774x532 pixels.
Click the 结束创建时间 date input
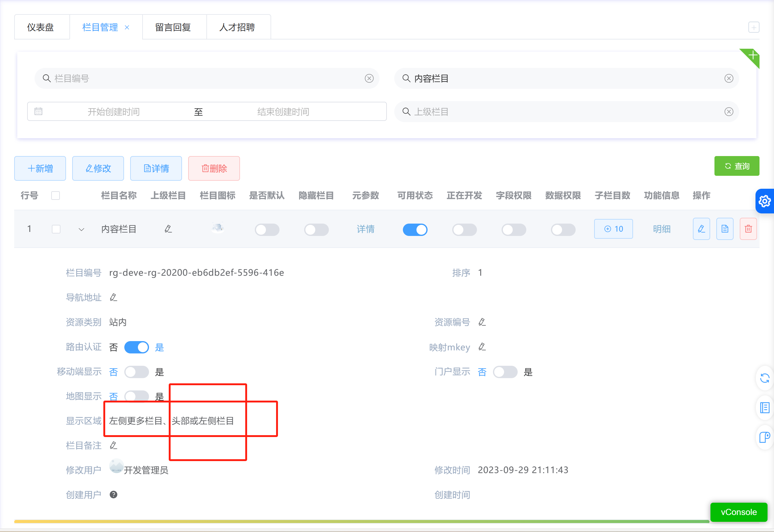(x=283, y=112)
